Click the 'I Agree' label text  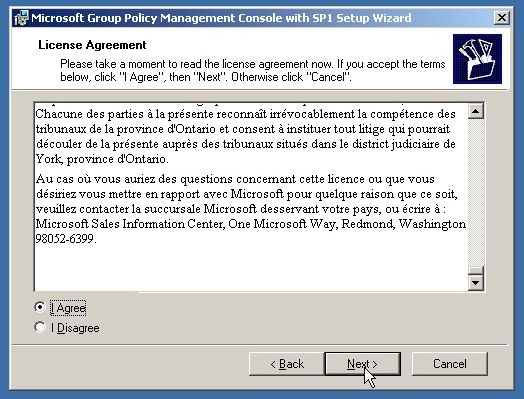click(68, 308)
